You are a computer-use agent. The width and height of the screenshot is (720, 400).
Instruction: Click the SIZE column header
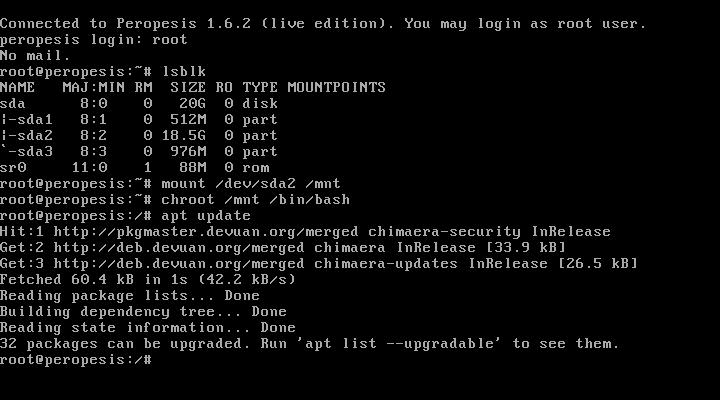(188, 87)
